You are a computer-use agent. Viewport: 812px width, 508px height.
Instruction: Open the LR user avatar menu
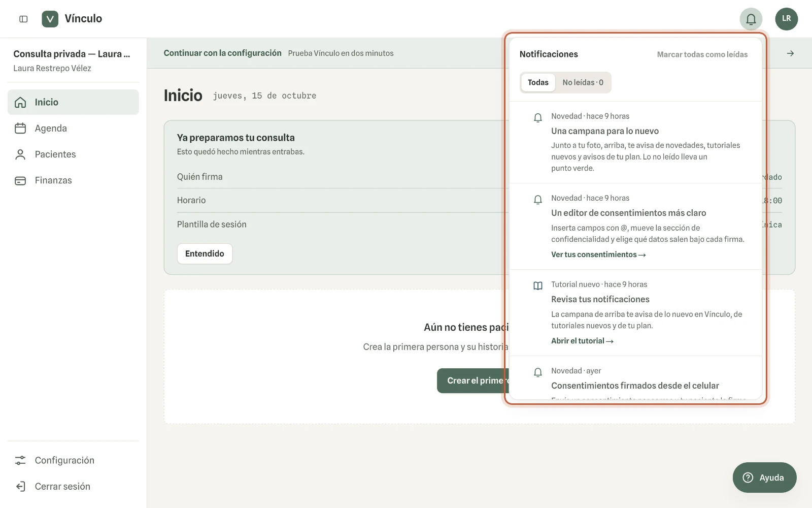coord(787,19)
